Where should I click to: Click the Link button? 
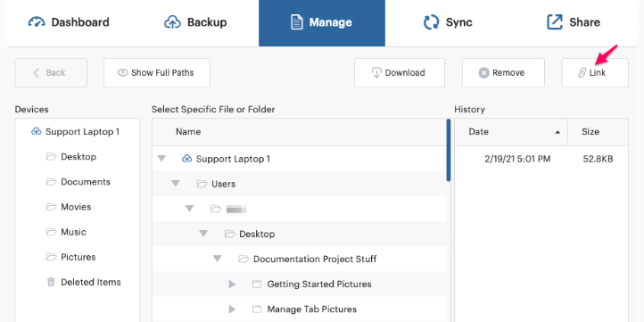(x=595, y=73)
